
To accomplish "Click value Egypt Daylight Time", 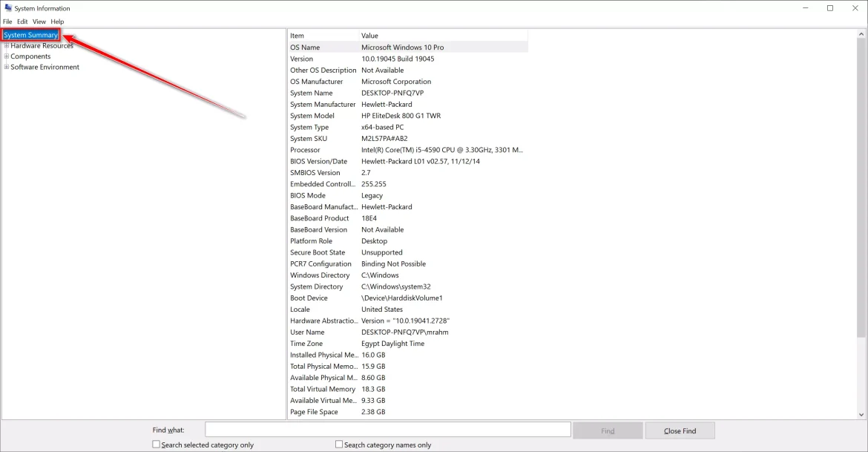I will pyautogui.click(x=393, y=344).
